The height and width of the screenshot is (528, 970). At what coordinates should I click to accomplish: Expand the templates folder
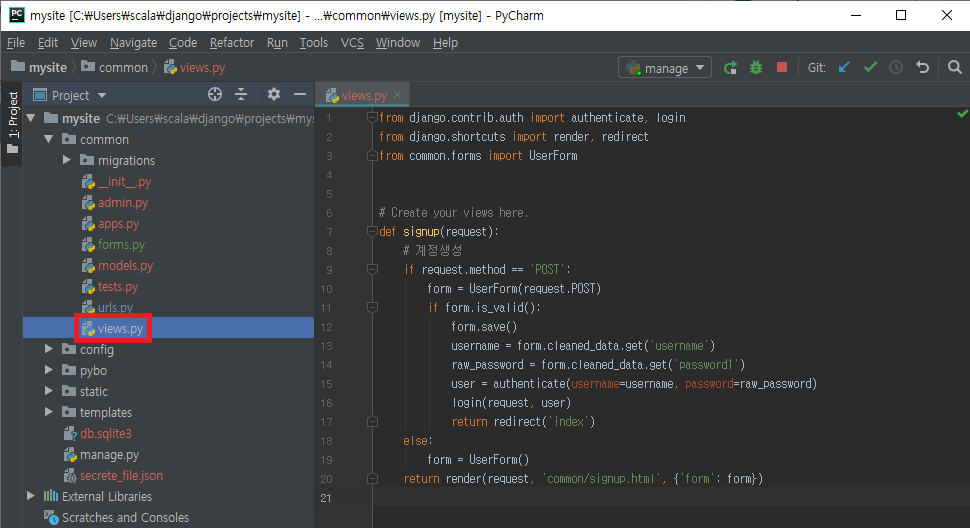[x=49, y=412]
